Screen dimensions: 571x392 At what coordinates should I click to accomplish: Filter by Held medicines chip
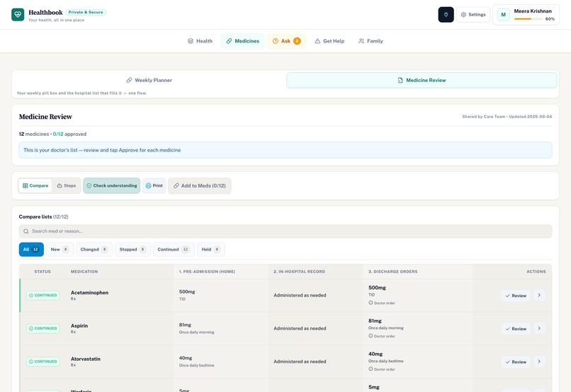(211, 250)
